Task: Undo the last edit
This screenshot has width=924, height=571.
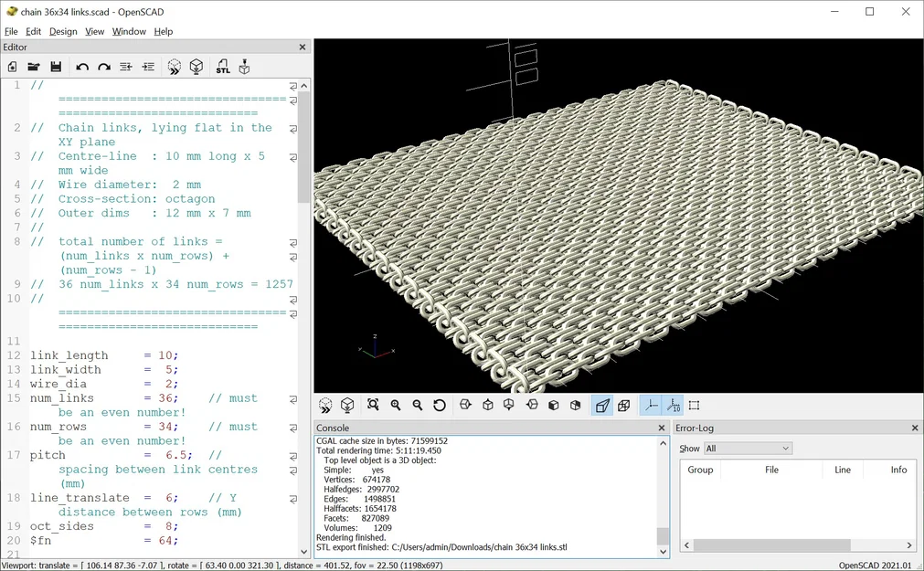Action: point(82,67)
